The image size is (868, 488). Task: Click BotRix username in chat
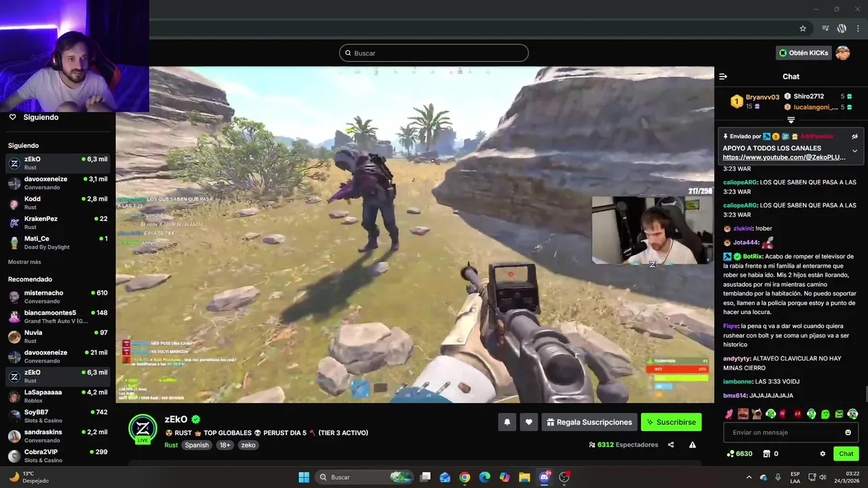point(753,256)
